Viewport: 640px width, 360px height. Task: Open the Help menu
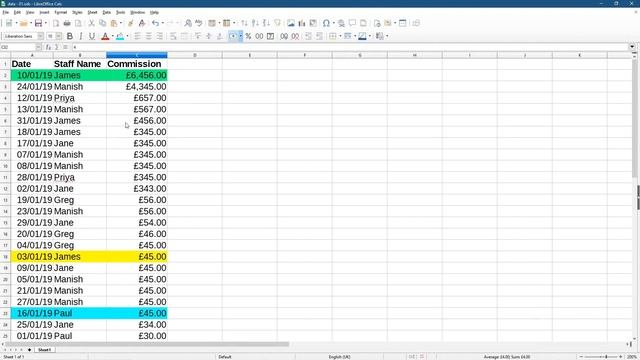pos(154,13)
